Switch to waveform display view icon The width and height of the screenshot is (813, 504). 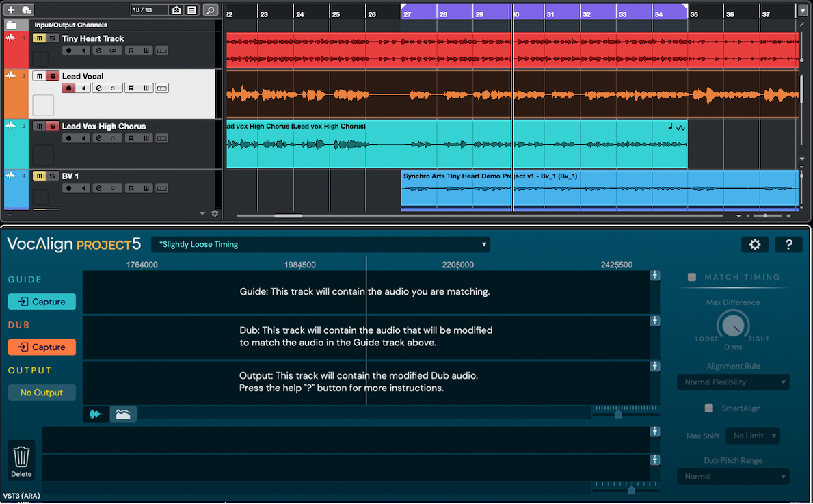coord(96,414)
